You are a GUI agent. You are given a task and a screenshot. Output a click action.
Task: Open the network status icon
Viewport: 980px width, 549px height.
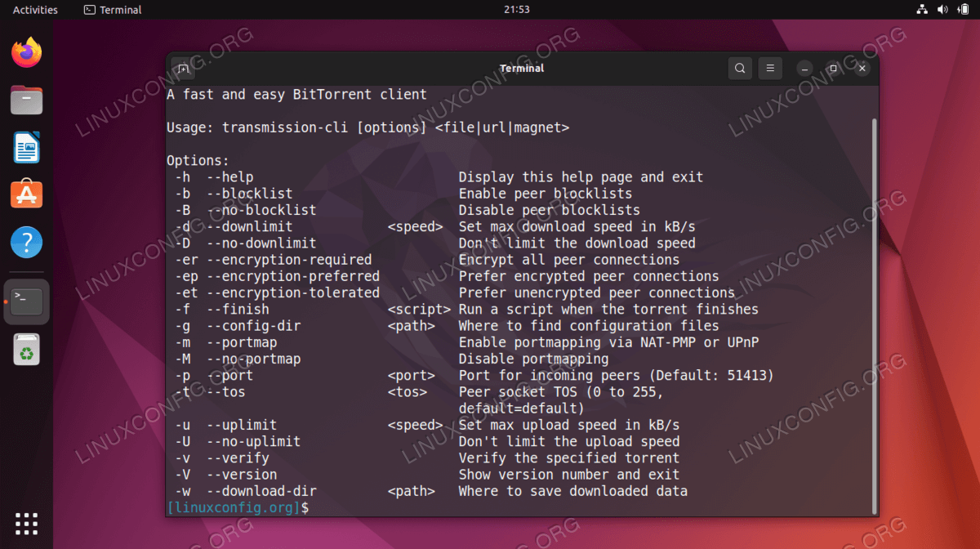coord(922,10)
